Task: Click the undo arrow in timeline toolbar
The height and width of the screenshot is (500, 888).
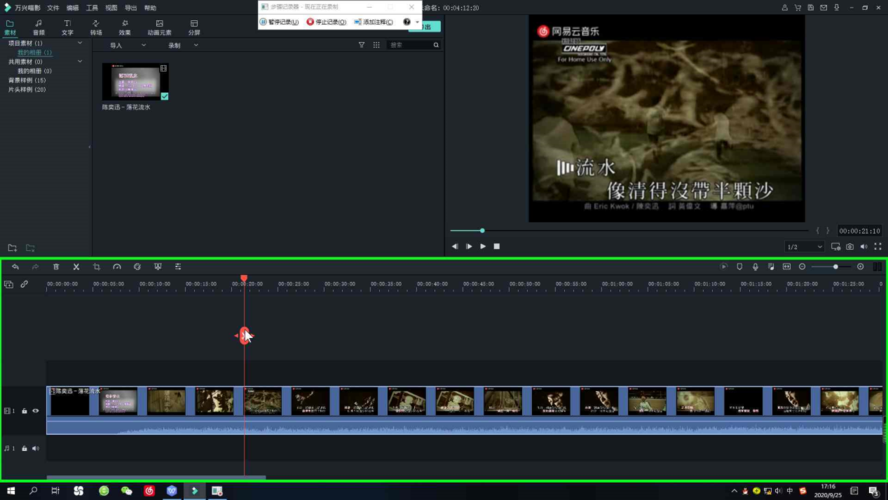Action: pyautogui.click(x=15, y=267)
